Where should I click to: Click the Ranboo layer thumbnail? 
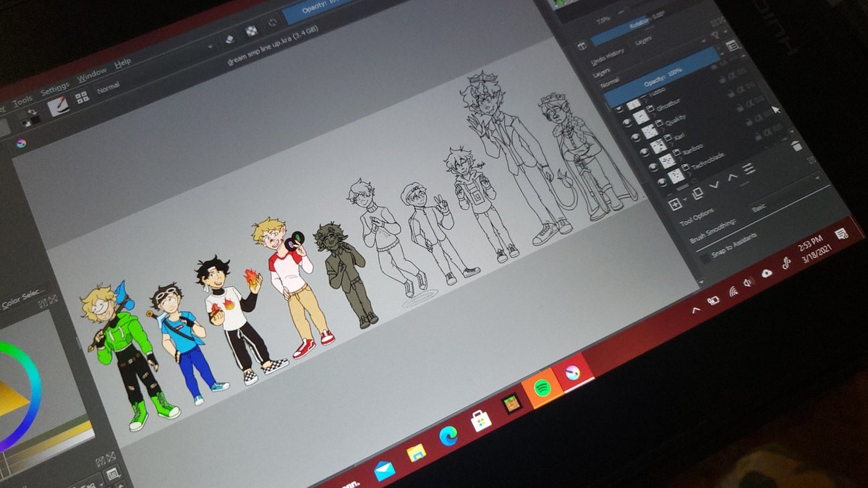click(665, 160)
